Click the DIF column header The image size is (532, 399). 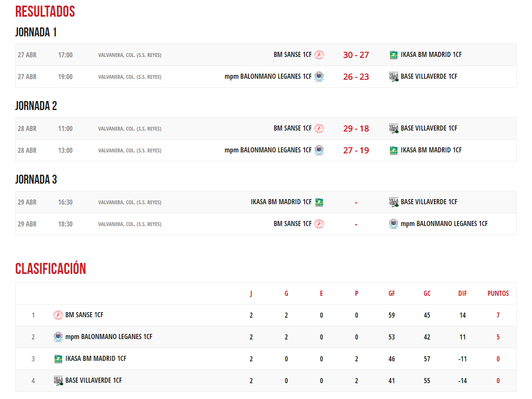coord(463,293)
